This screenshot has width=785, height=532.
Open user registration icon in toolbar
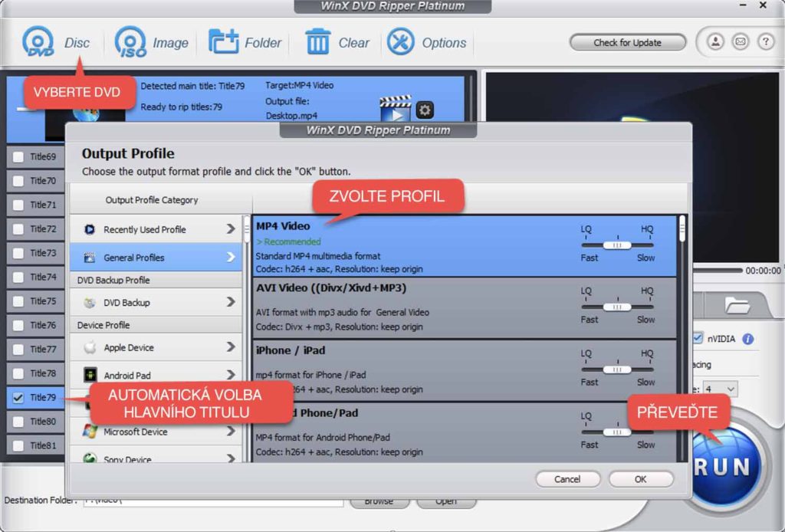(715, 41)
